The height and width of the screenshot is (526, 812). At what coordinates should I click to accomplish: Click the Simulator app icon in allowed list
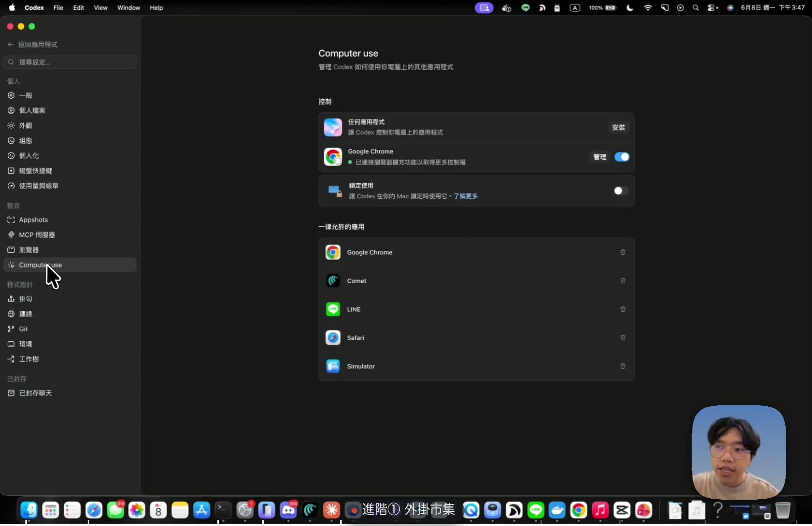click(333, 366)
